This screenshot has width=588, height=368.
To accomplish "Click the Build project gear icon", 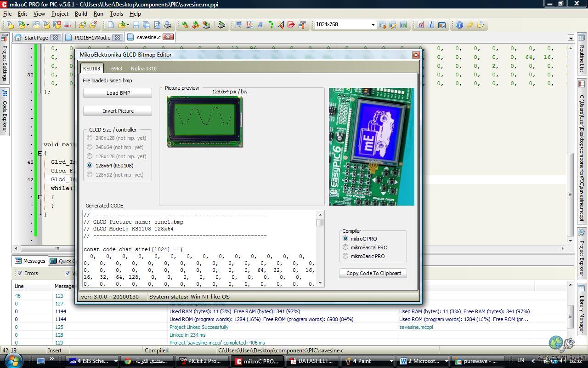I will [185, 25].
